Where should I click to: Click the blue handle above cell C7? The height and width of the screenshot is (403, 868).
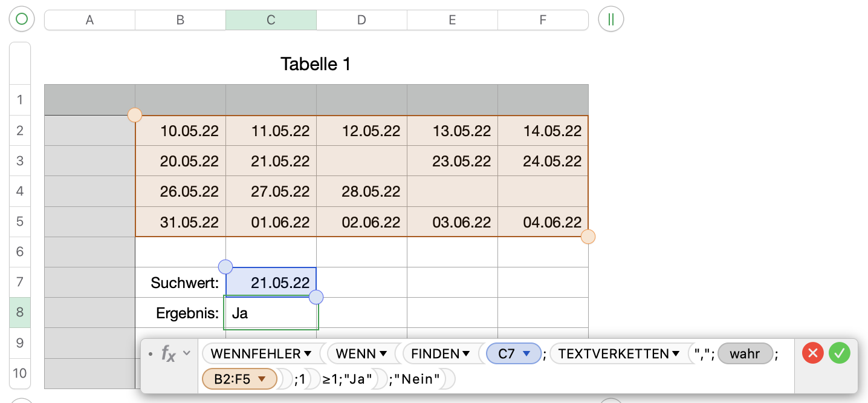click(x=225, y=267)
